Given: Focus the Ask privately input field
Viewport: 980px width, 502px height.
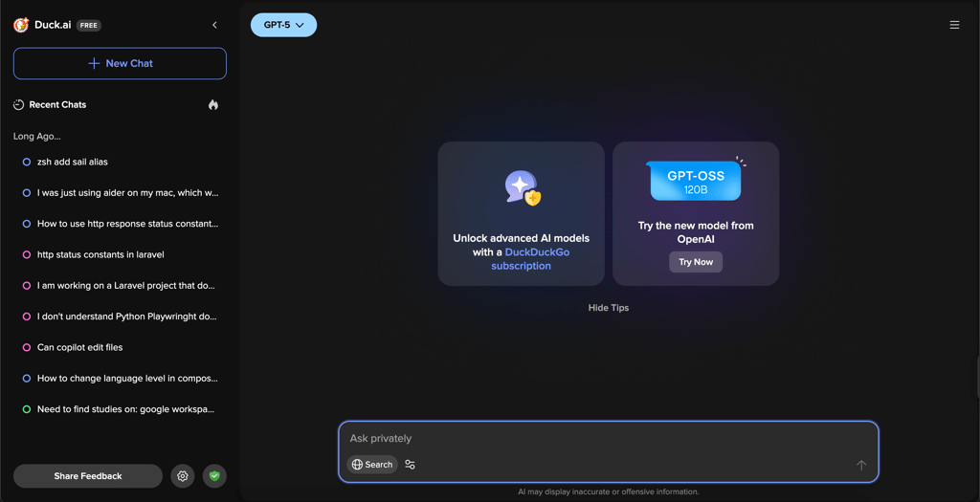Looking at the screenshot, I should coord(610,438).
